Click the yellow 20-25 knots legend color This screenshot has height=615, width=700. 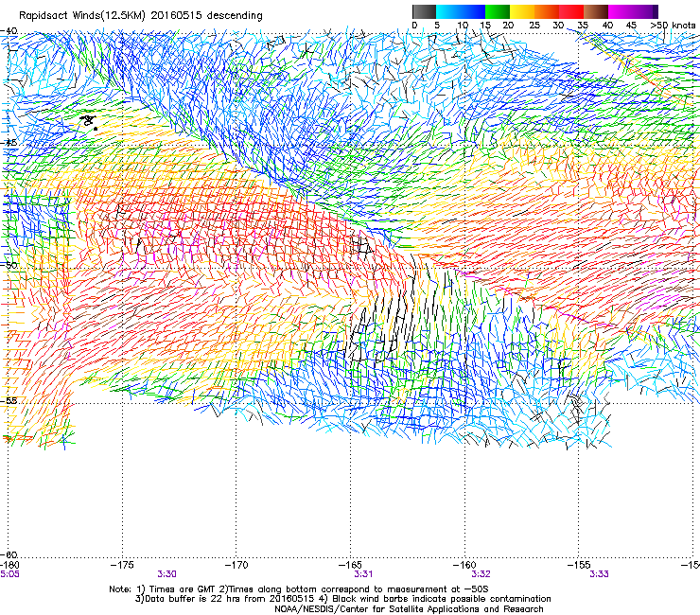522,11
